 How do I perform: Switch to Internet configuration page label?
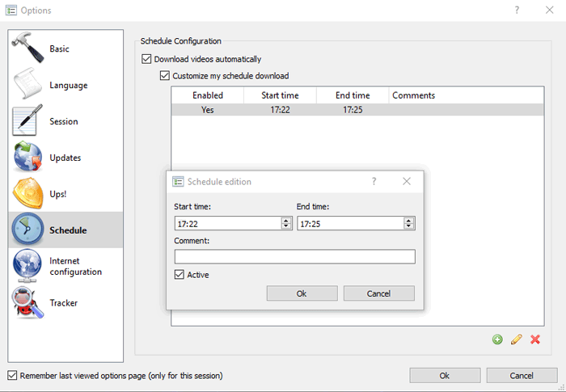(x=75, y=266)
